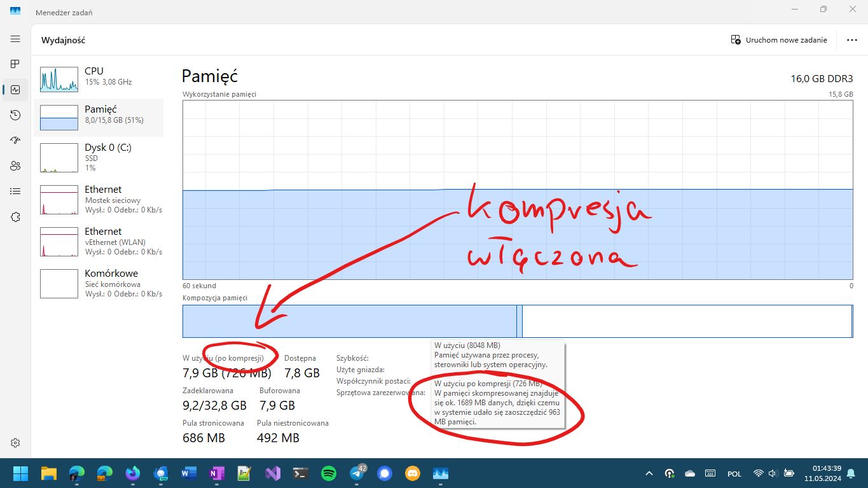Open the three-dot options menu

click(851, 39)
